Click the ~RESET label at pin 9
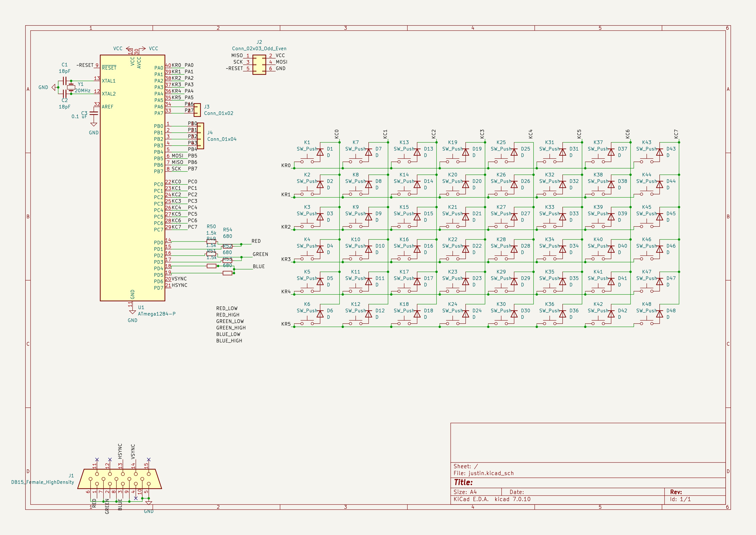 click(85, 65)
